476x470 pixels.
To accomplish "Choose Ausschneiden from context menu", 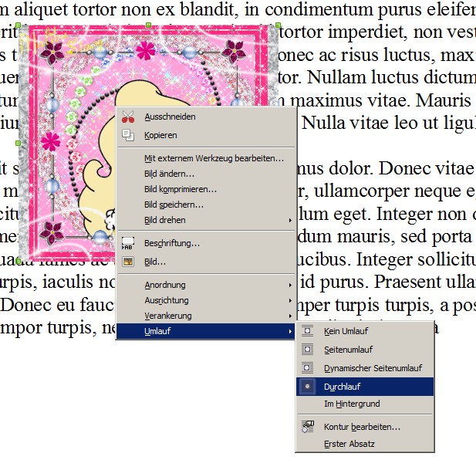I will pos(206,117).
